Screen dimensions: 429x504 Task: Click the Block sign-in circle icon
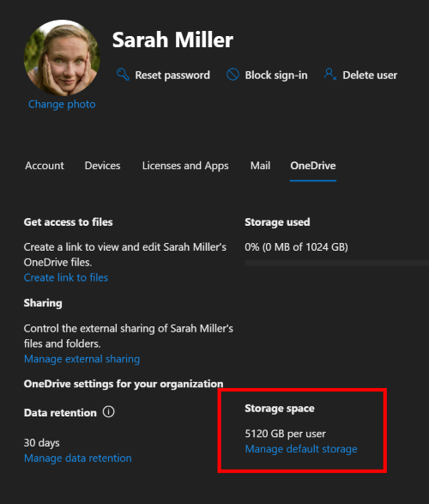pyautogui.click(x=233, y=74)
